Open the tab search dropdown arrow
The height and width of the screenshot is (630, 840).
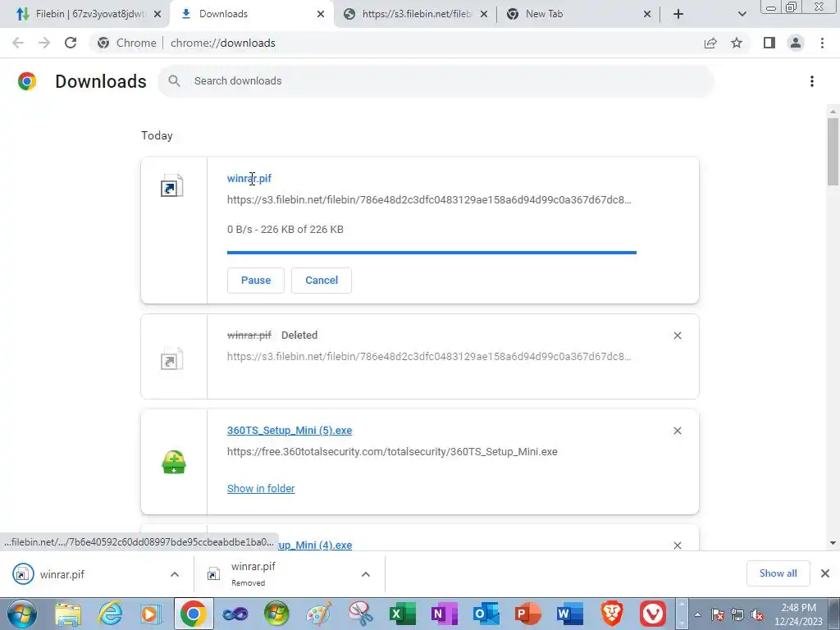(742, 14)
